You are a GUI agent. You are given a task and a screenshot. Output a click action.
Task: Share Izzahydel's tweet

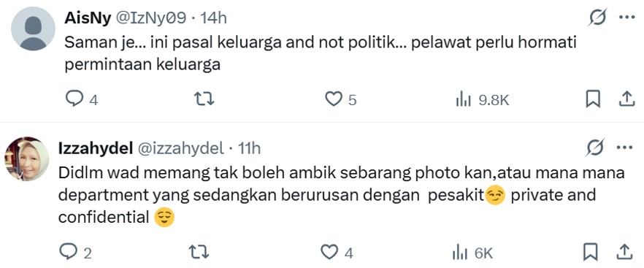(624, 252)
